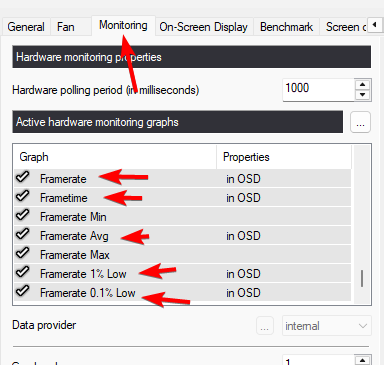
Task: Click the hardware polling period field
Action: (x=318, y=89)
